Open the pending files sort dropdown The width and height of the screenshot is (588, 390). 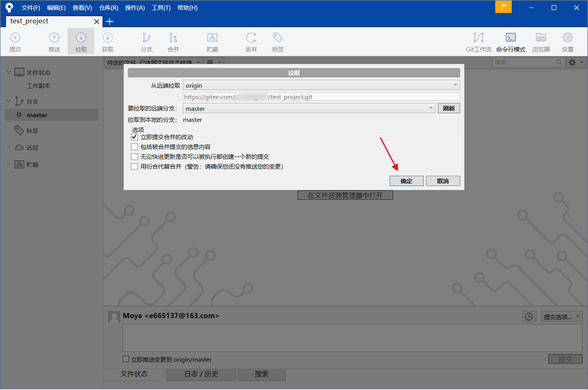point(154,62)
